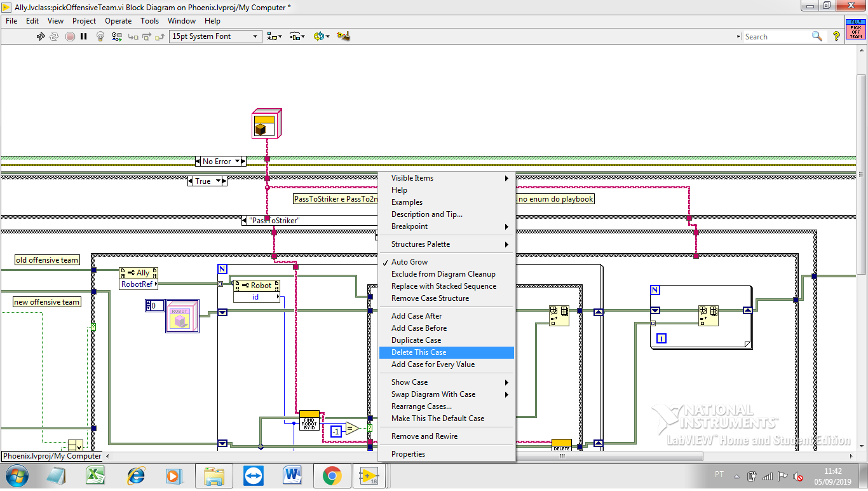Click Remove Case Structure
The width and height of the screenshot is (868, 491).
click(447, 298)
